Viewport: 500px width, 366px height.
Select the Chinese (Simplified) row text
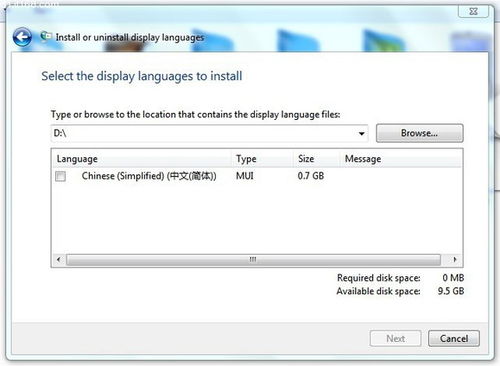149,176
